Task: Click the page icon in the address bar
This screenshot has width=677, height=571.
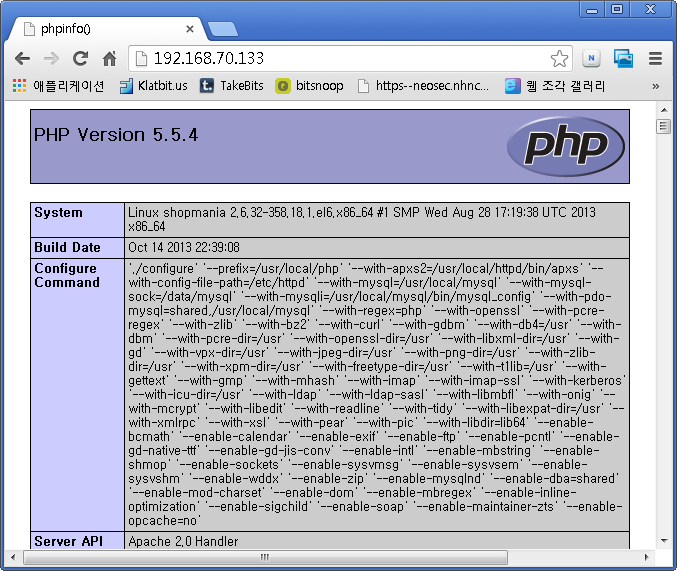Action: 141,58
